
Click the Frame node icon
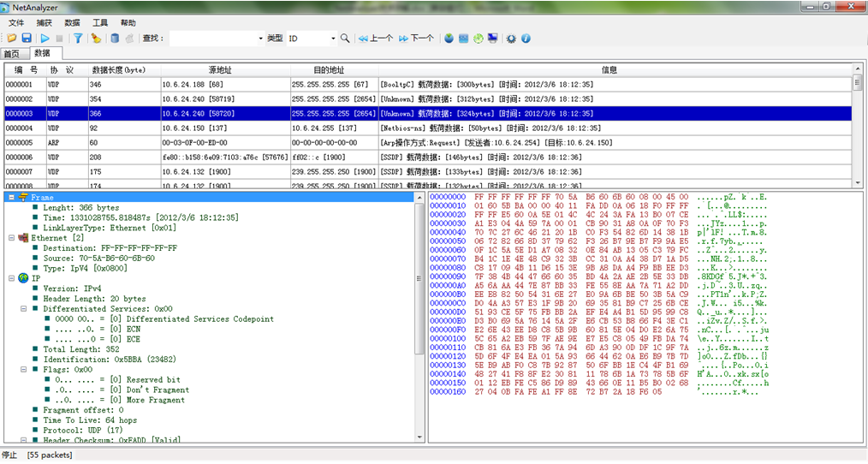coord(23,197)
